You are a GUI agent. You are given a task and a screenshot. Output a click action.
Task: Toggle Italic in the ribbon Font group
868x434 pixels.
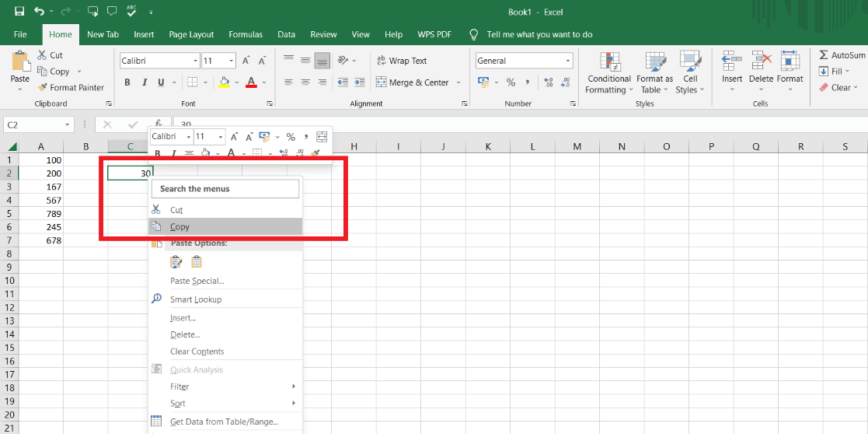(145, 82)
